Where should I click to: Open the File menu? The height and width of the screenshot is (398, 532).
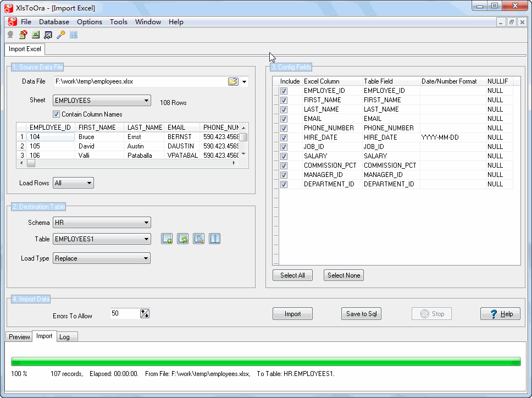26,22
